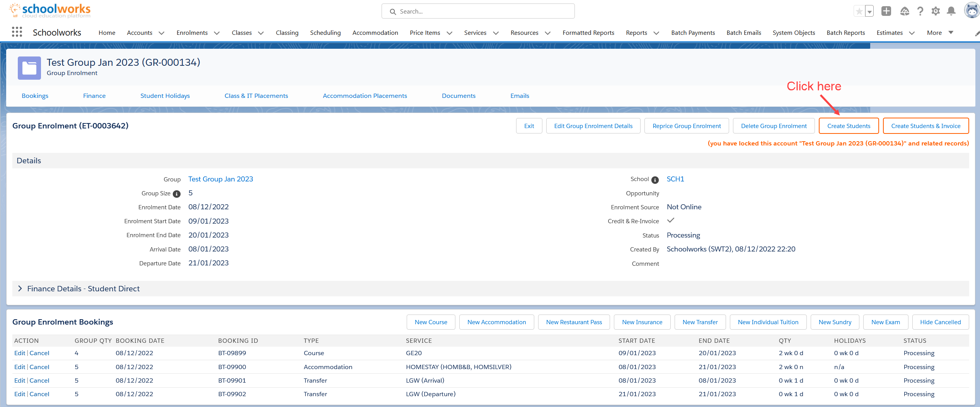Click the user profile avatar
The width and height of the screenshot is (980, 407).
click(972, 10)
